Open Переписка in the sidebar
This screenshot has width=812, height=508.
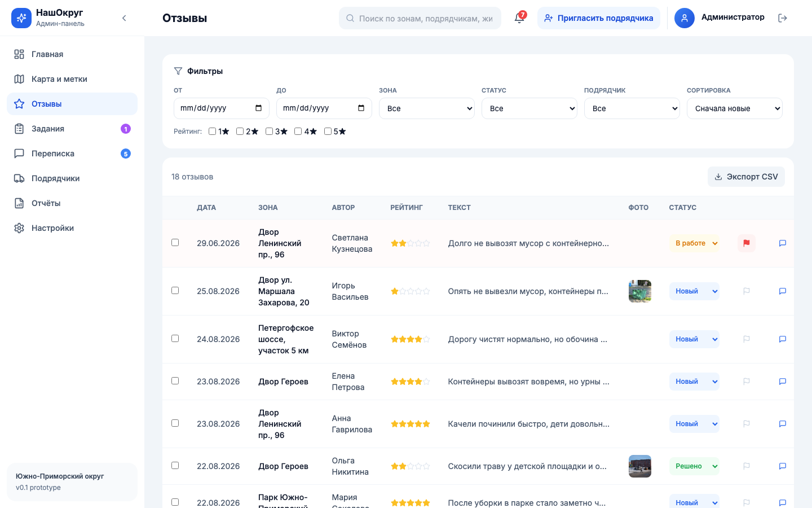[72, 154]
